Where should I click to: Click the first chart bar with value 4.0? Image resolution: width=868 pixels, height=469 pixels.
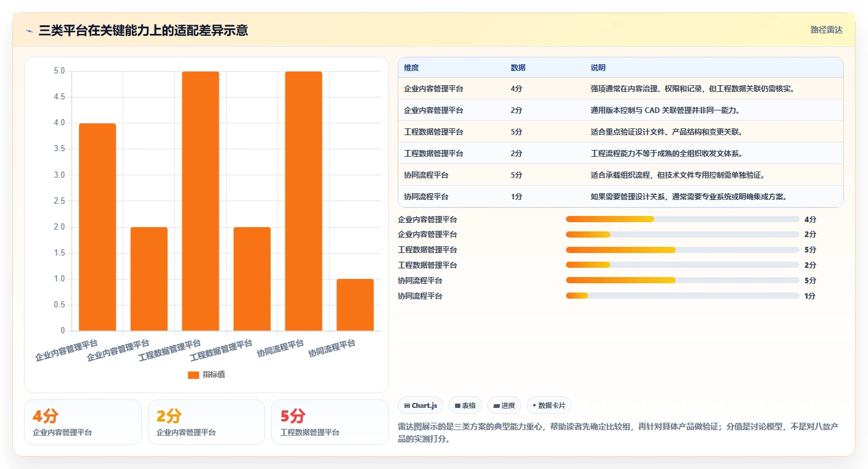click(97, 227)
